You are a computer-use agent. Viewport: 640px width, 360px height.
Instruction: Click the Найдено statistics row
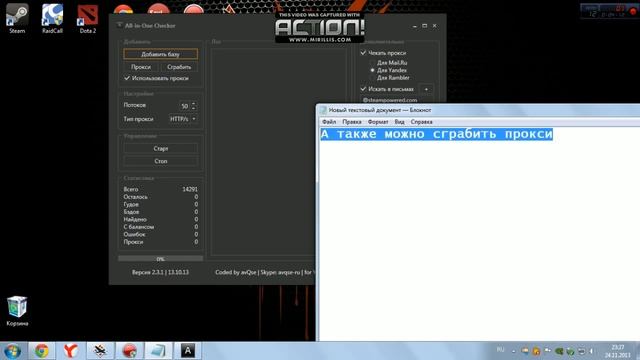point(160,219)
